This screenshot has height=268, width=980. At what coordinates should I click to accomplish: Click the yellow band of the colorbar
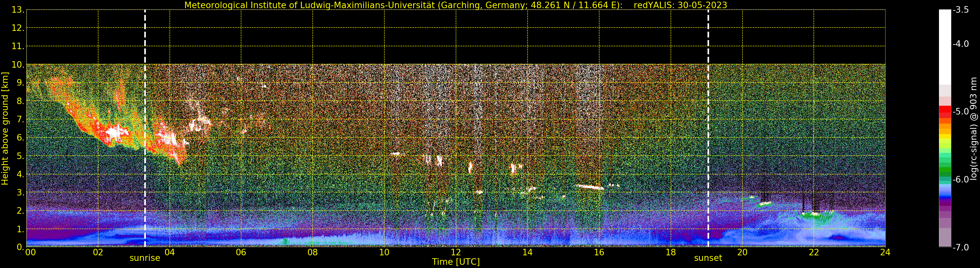point(945,137)
